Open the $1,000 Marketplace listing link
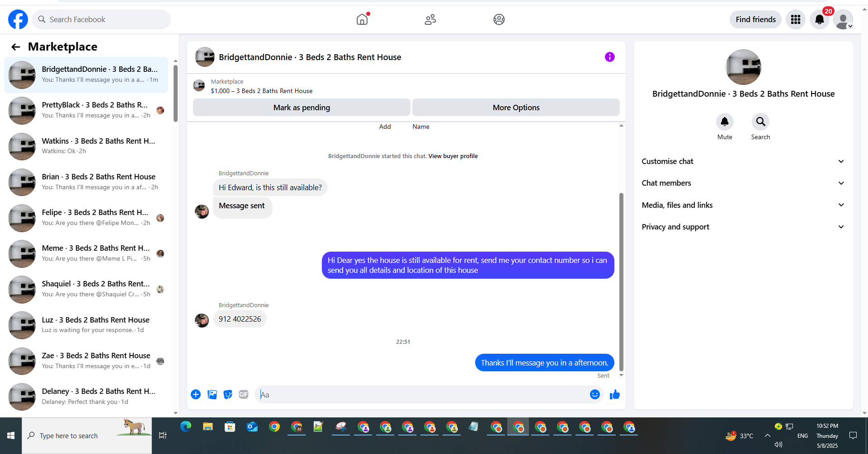Viewport: 868px width, 454px height. pos(262,91)
